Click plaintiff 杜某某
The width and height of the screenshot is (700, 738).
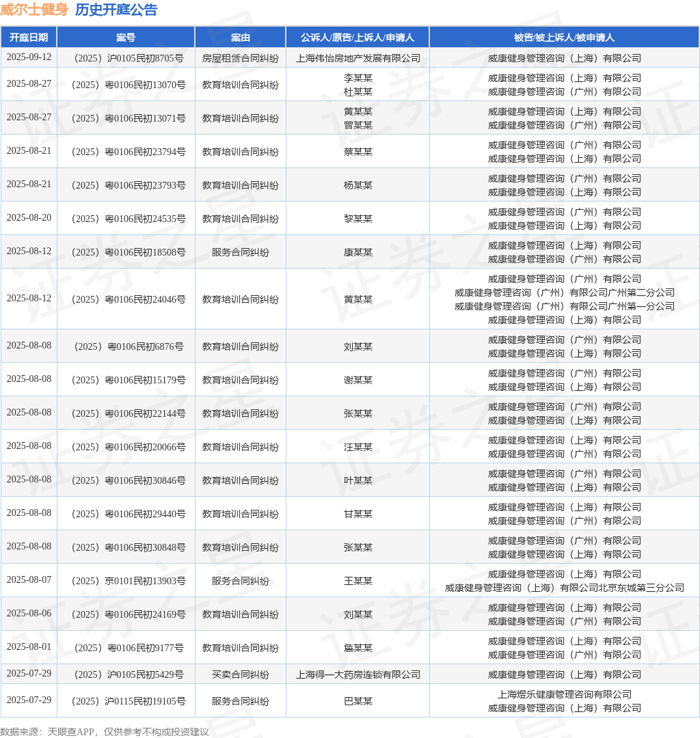click(358, 92)
